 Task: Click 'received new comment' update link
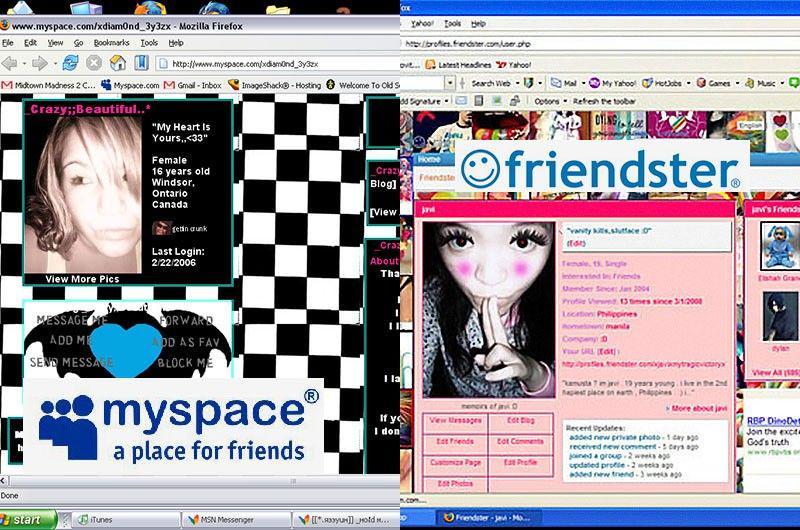[613, 446]
